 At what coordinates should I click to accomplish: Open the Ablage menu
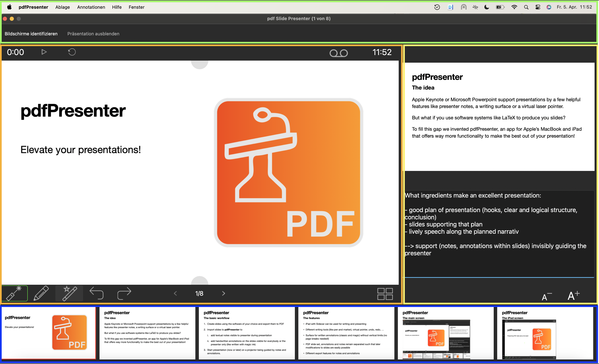tap(62, 7)
